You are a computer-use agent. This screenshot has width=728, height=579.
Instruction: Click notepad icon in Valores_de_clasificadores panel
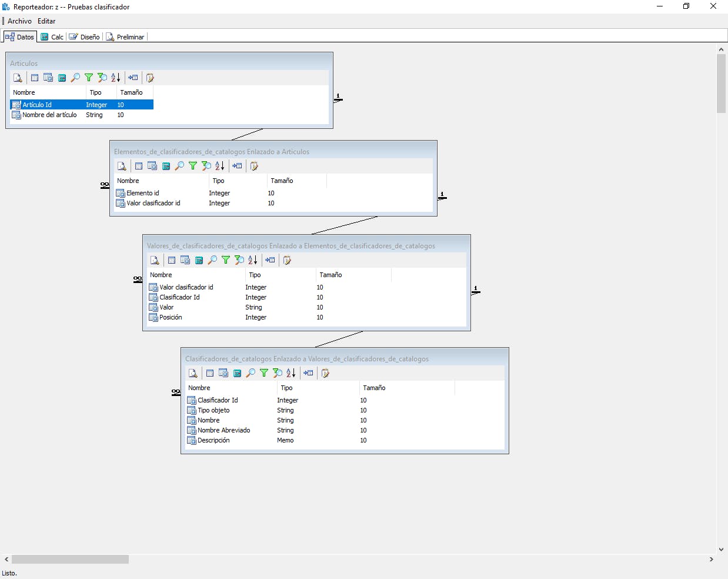click(x=287, y=260)
